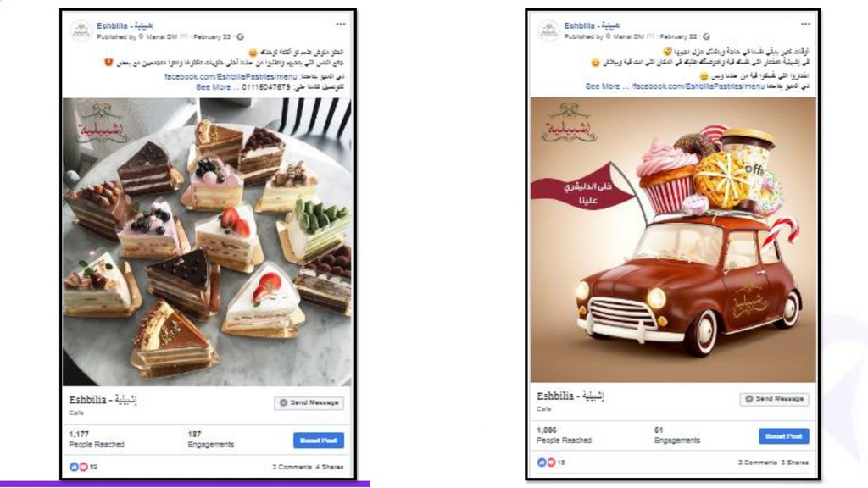Expand See More in the dessert car post text

point(603,87)
